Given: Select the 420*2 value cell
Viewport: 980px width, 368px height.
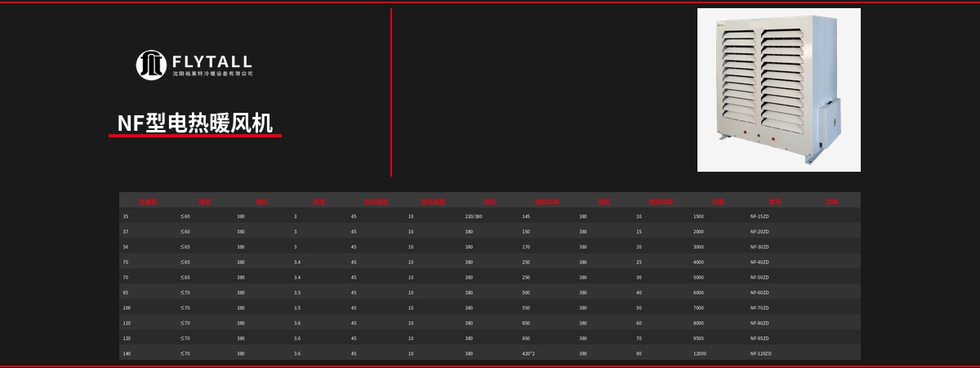Looking at the screenshot, I should click(528, 354).
